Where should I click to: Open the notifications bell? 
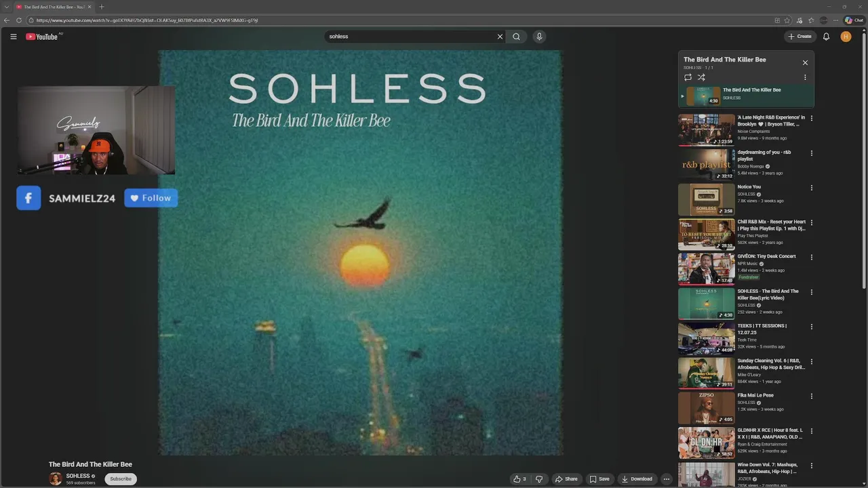pos(826,37)
